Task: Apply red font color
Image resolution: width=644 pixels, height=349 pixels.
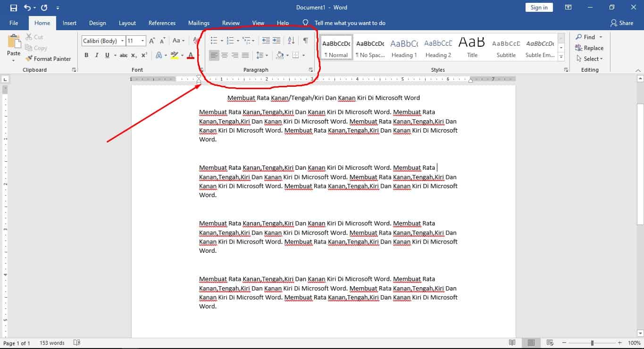Action: point(191,55)
